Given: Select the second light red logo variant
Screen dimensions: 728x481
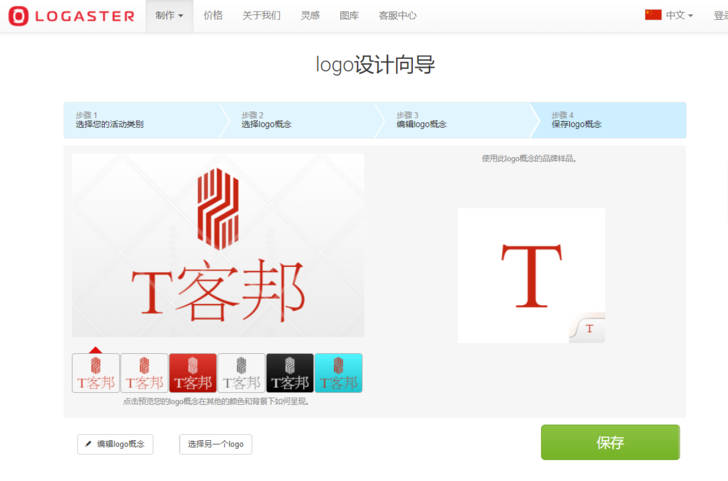Looking at the screenshot, I should coord(144,373).
